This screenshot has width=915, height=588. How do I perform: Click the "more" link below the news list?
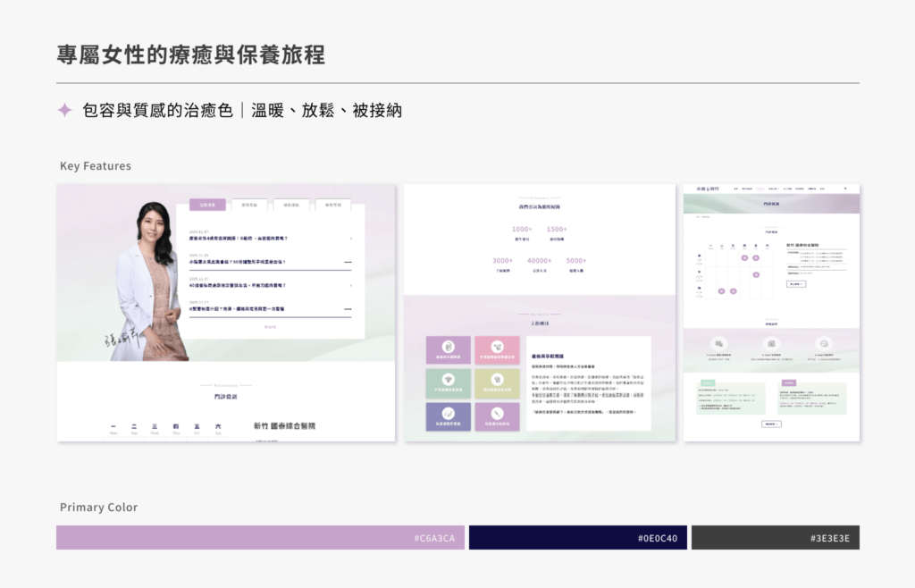[270, 327]
